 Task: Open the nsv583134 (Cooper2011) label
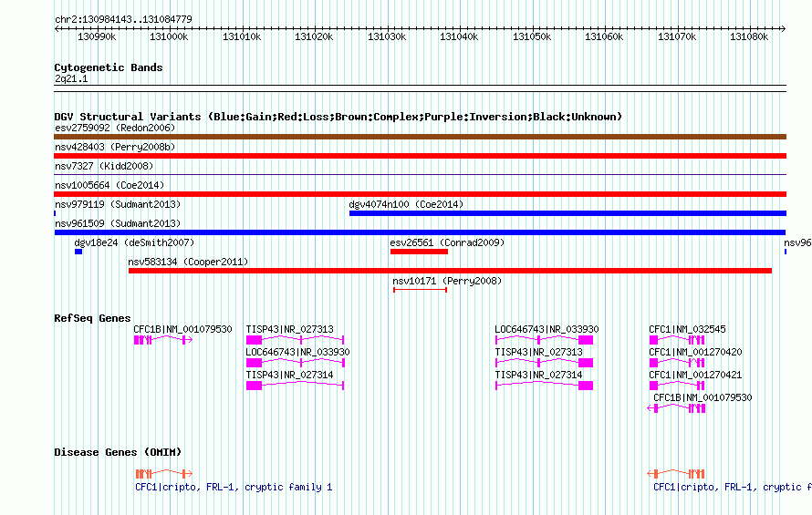pyautogui.click(x=188, y=262)
